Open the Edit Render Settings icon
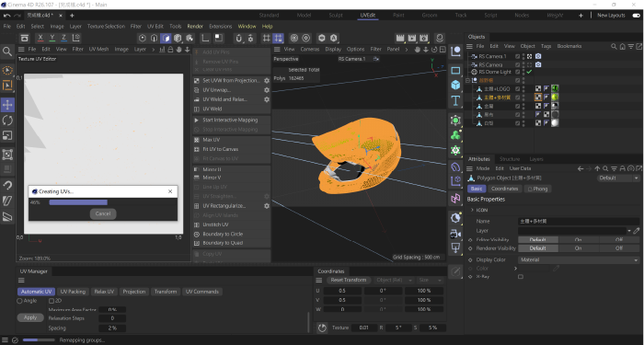 (424, 39)
